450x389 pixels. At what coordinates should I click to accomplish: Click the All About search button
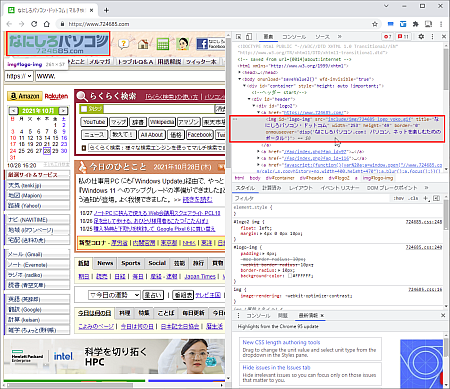tap(151, 135)
